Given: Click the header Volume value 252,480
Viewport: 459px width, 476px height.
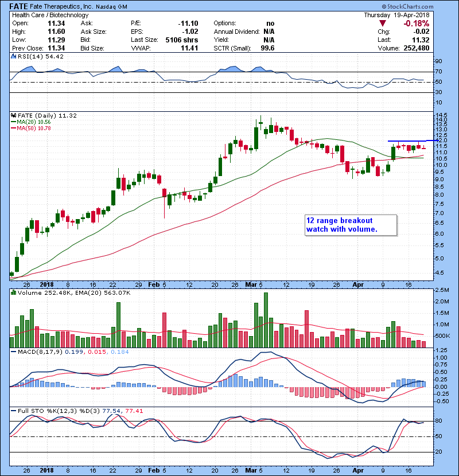Looking at the screenshot, I should click(417, 48).
